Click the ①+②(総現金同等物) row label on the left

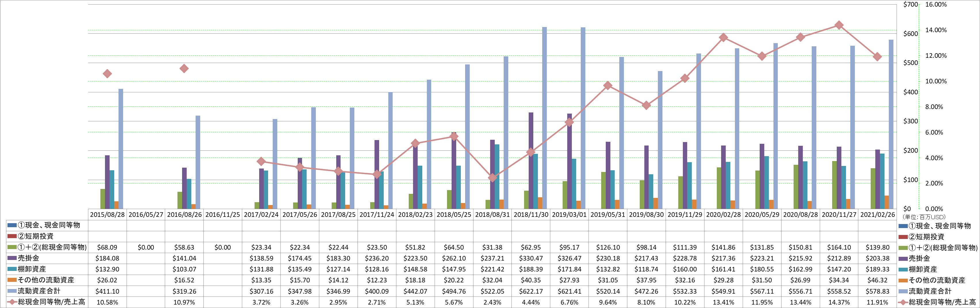(52, 247)
